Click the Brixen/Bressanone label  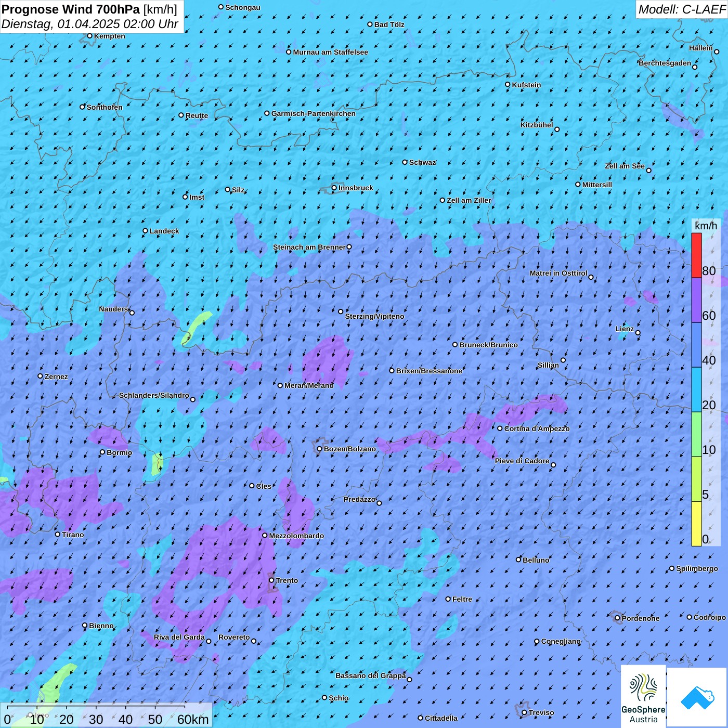pos(429,371)
